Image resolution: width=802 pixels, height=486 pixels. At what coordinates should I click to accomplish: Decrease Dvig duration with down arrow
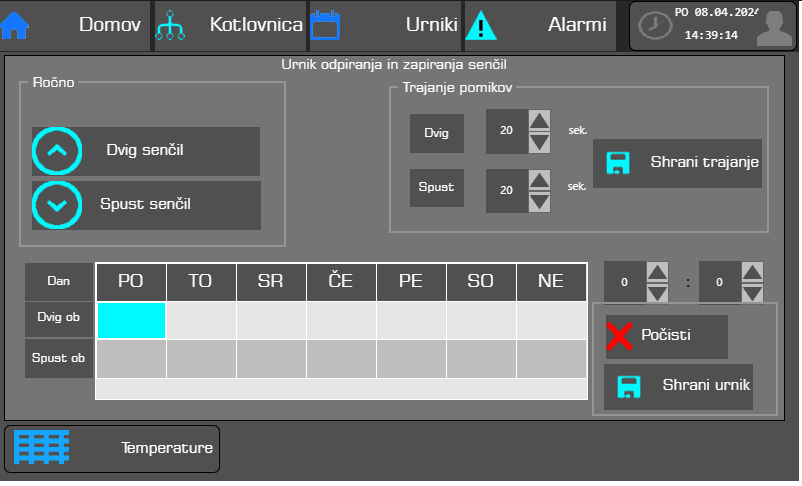coord(539,142)
